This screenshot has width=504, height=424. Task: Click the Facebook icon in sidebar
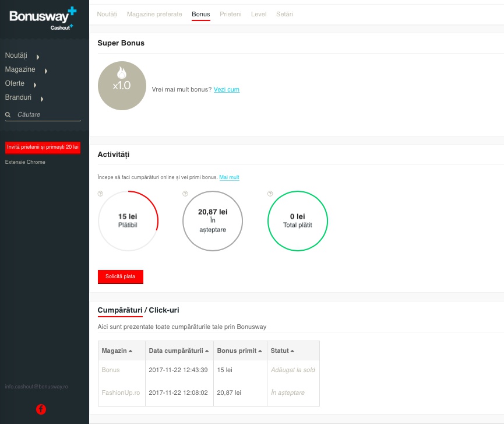[x=41, y=409]
